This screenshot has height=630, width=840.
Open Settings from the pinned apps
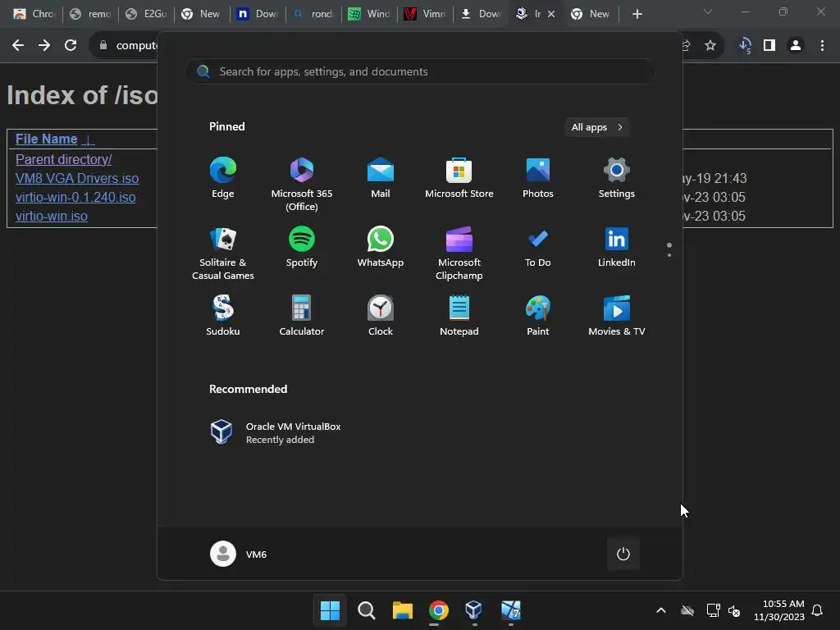tap(617, 178)
